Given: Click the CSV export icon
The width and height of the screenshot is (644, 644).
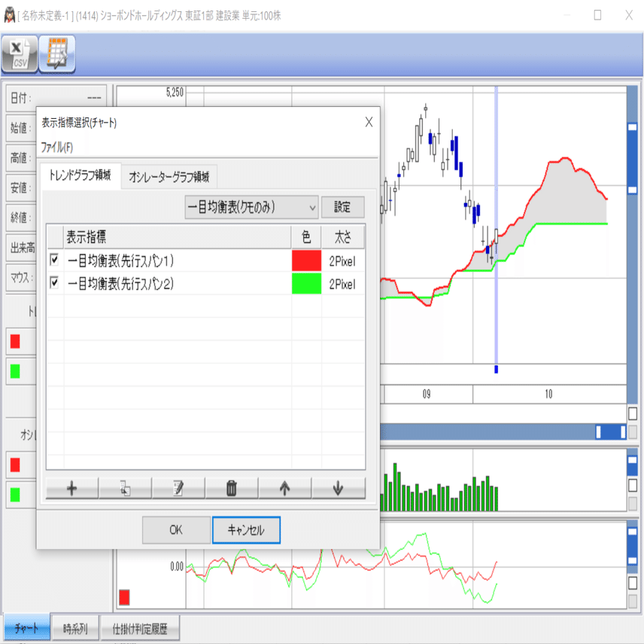Looking at the screenshot, I should [20, 54].
